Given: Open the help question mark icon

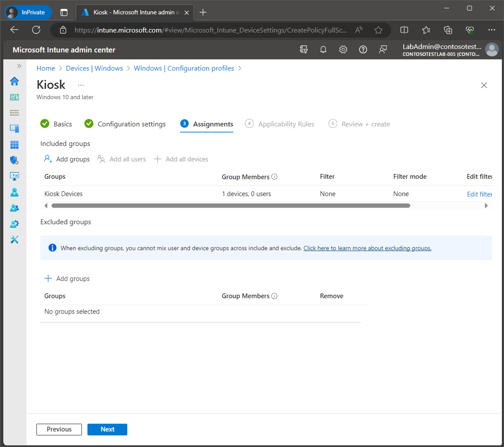Looking at the screenshot, I should pyautogui.click(x=363, y=50).
